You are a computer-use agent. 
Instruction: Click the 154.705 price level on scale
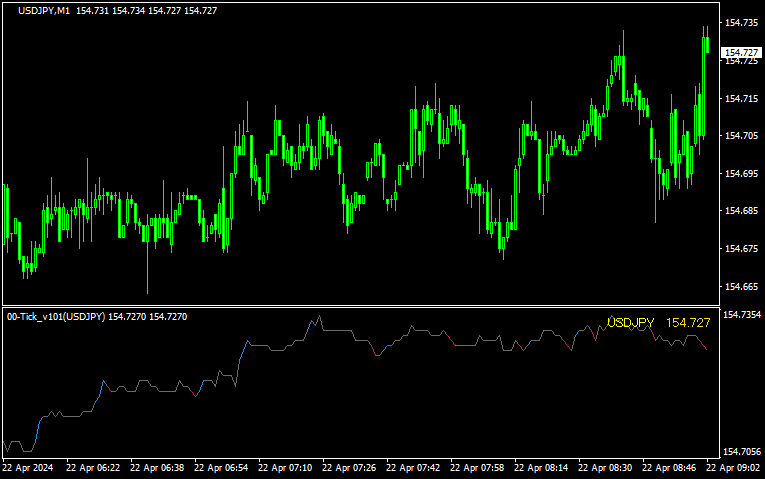741,136
